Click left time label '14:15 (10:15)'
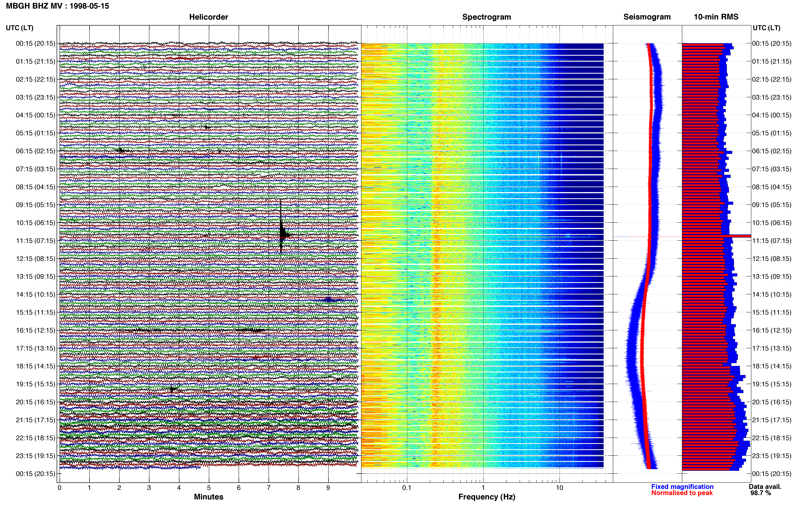The width and height of the screenshot is (812, 508). click(x=36, y=295)
